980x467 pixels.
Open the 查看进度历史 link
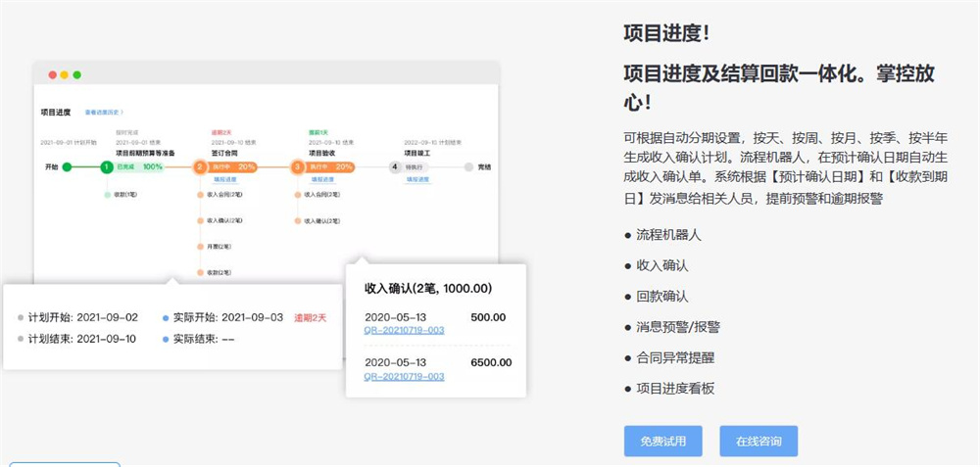tap(104, 113)
